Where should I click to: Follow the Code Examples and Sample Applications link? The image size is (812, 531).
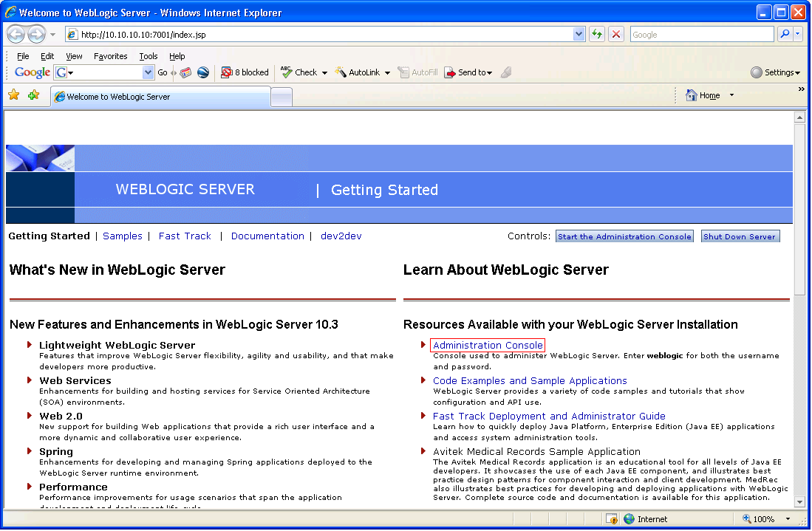(530, 381)
